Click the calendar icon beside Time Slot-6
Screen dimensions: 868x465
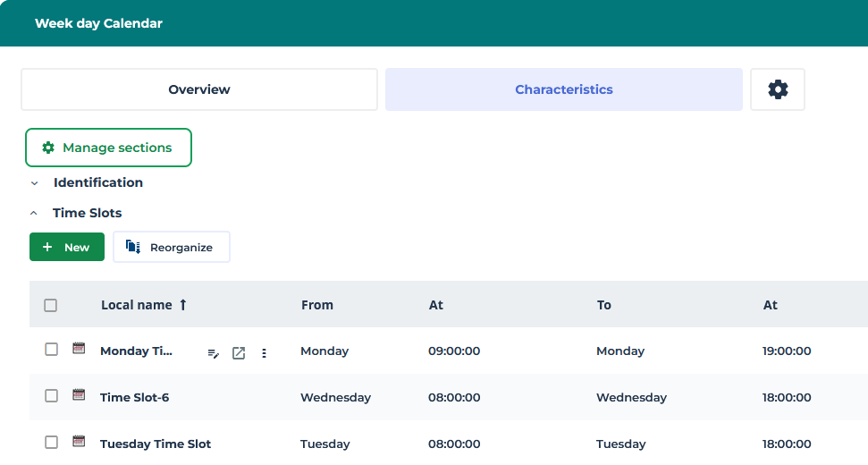coord(79,395)
